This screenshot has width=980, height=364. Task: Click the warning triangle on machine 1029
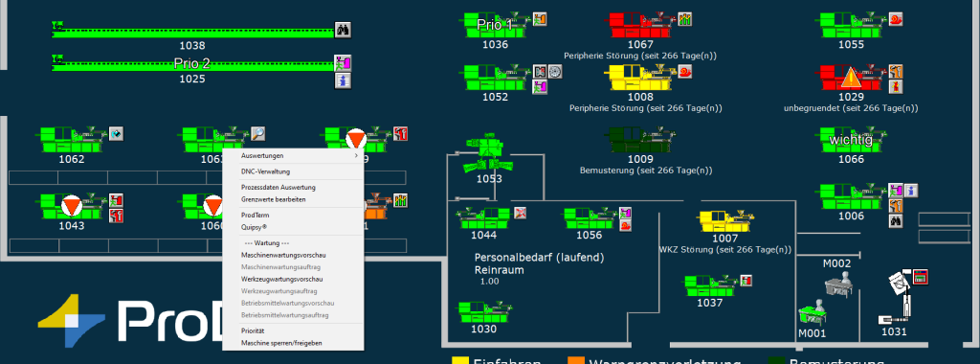click(851, 79)
